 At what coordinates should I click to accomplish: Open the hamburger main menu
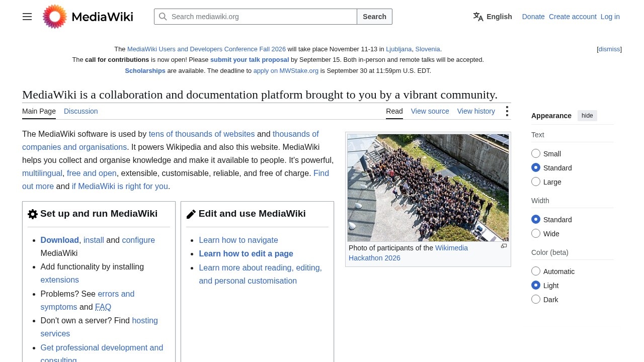click(x=27, y=17)
